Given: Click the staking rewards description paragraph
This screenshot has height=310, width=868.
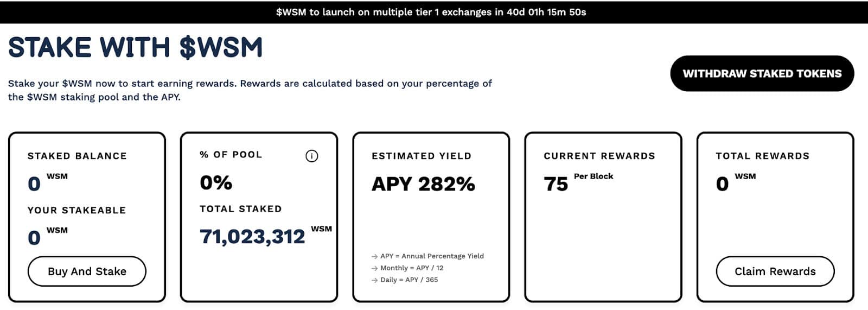Looking at the screenshot, I should pyautogui.click(x=250, y=90).
